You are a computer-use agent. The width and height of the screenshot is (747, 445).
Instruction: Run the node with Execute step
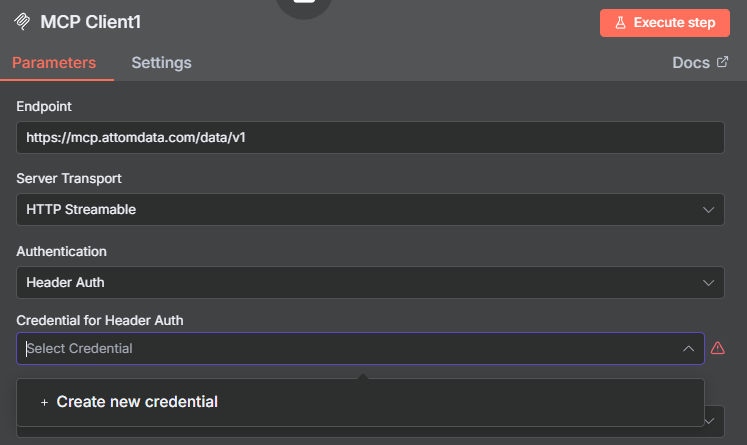tap(665, 23)
